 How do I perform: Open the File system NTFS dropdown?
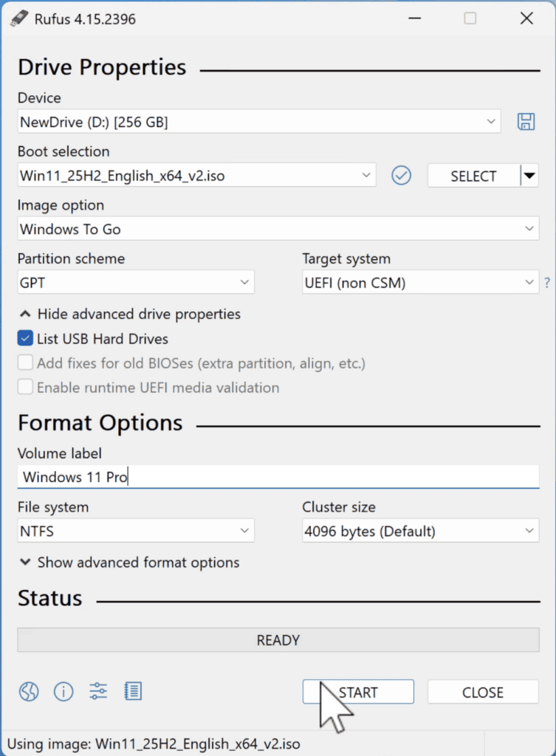(136, 531)
